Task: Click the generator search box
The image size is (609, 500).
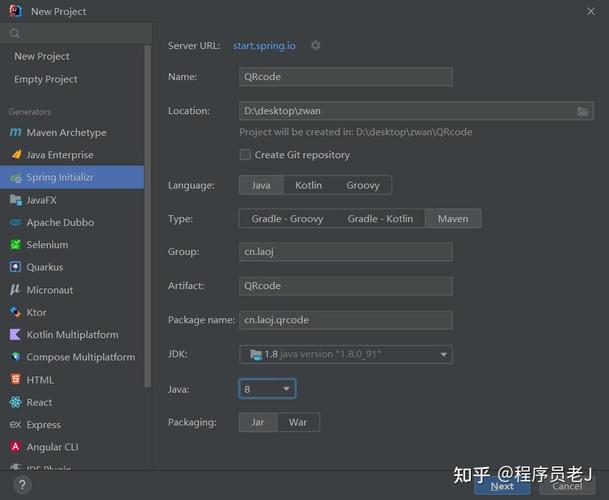Action: tap(76, 33)
